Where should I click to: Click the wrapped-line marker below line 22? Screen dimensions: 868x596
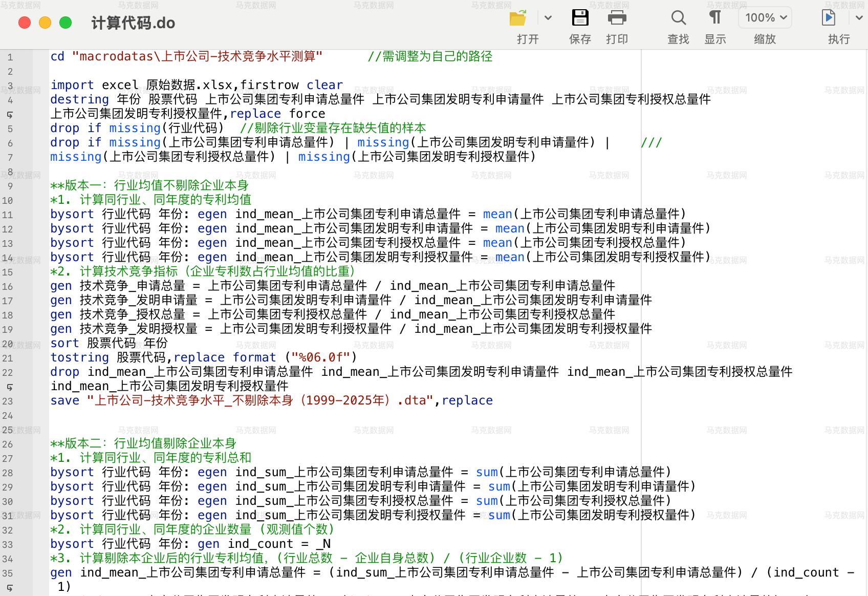click(10, 387)
